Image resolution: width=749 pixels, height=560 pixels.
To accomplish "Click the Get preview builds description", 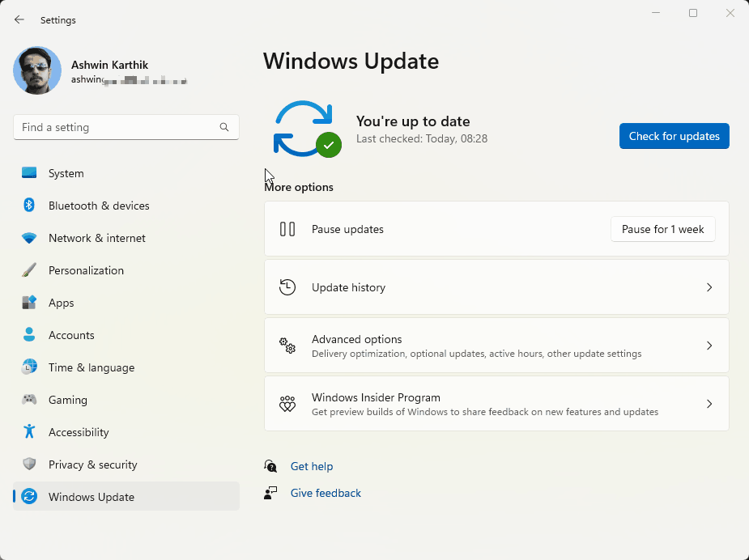I will point(485,412).
